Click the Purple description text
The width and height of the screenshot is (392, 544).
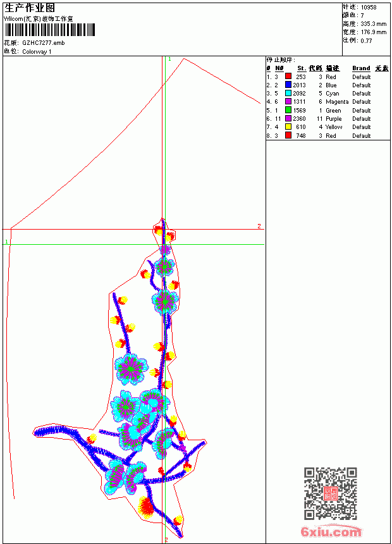click(333, 119)
